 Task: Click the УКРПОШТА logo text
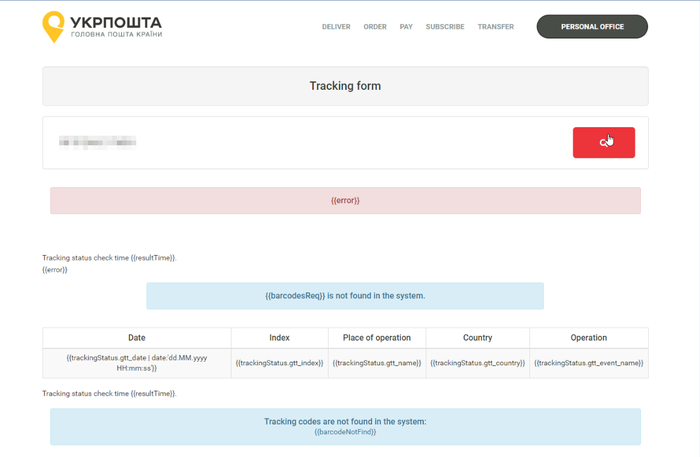[116, 22]
